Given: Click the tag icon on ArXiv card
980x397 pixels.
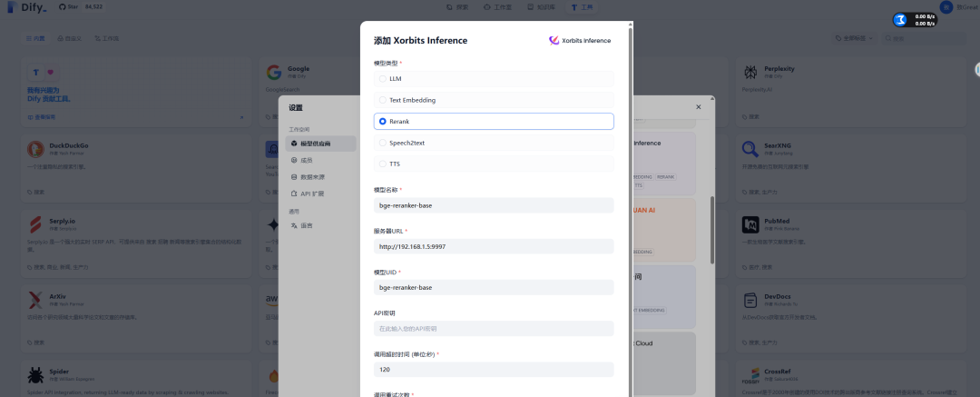Looking at the screenshot, I should tap(30, 342).
